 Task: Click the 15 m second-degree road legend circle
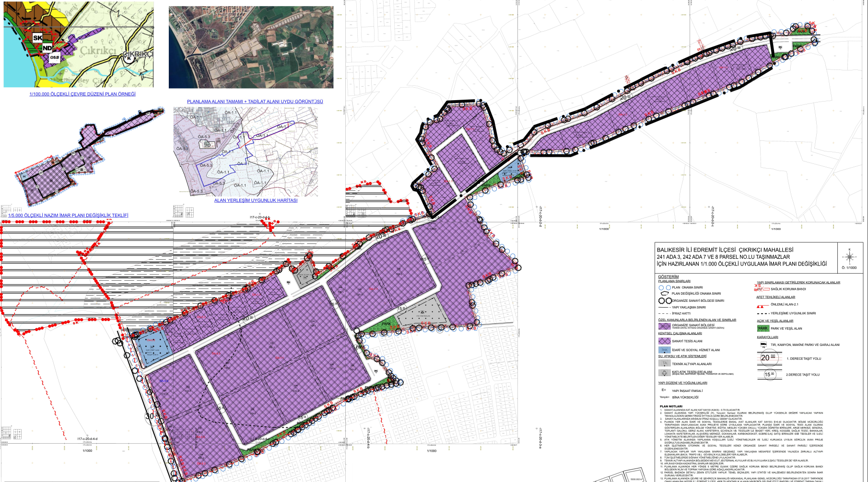pos(769,374)
